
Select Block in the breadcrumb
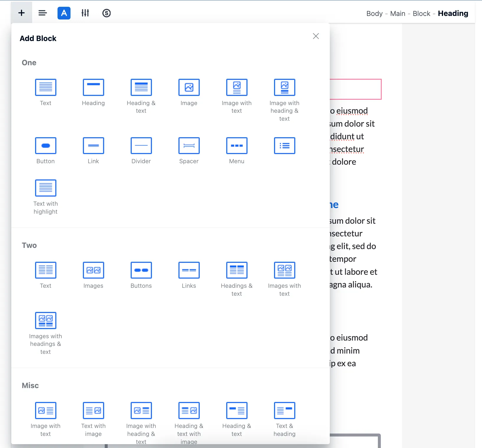coord(422,14)
